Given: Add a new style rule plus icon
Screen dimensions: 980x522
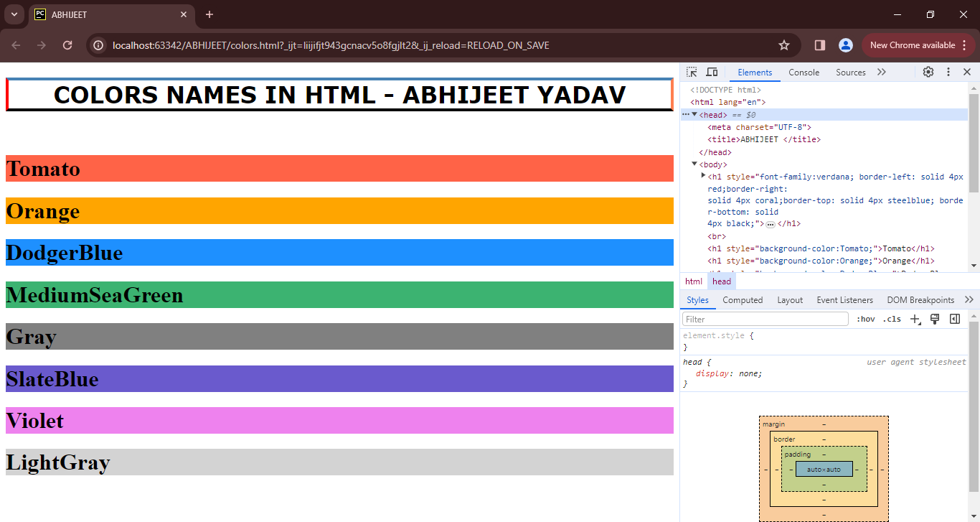Looking at the screenshot, I should coord(915,319).
